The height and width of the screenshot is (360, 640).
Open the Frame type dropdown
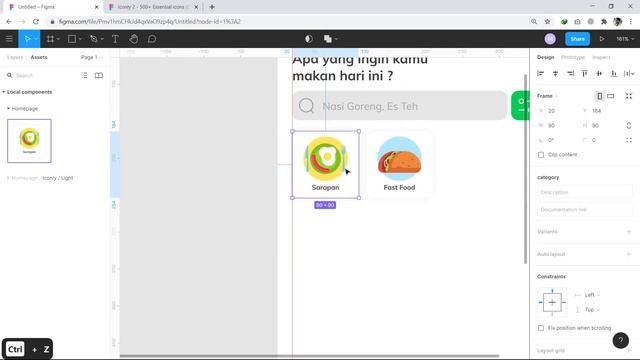coord(547,96)
